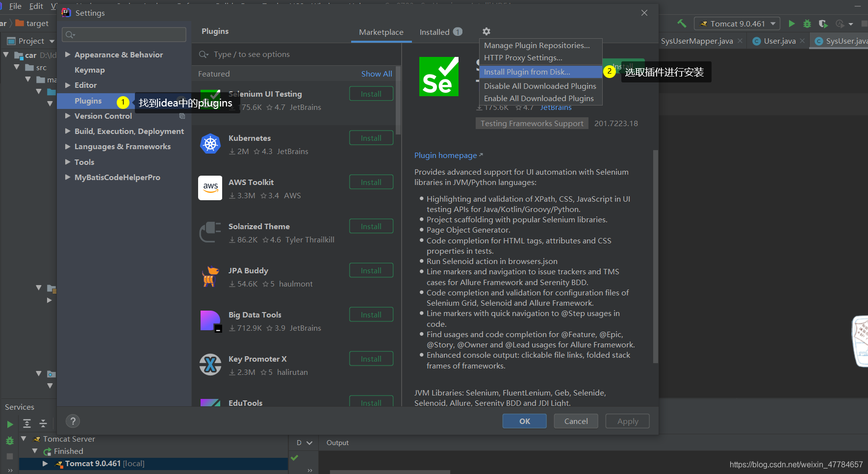The image size is (868, 474).
Task: Click Show All featured plugins link
Action: tap(377, 74)
